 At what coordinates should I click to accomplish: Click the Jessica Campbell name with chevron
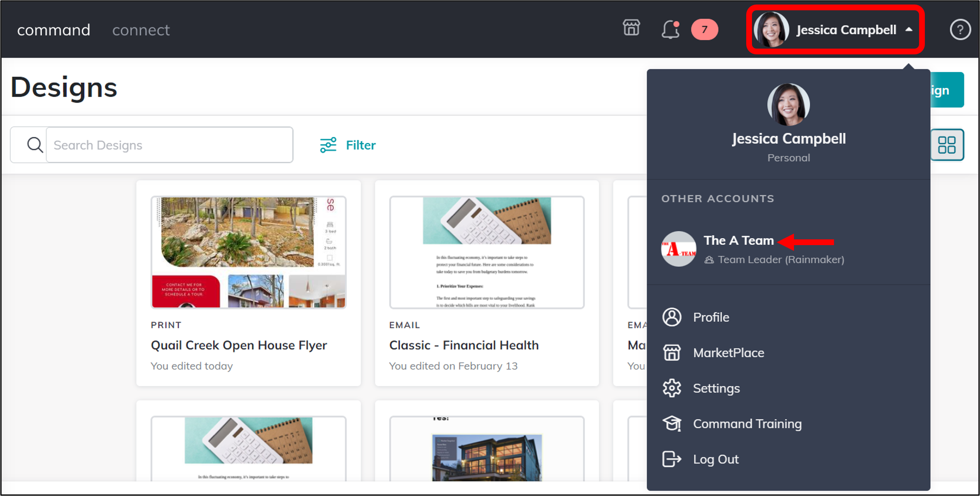pos(846,30)
